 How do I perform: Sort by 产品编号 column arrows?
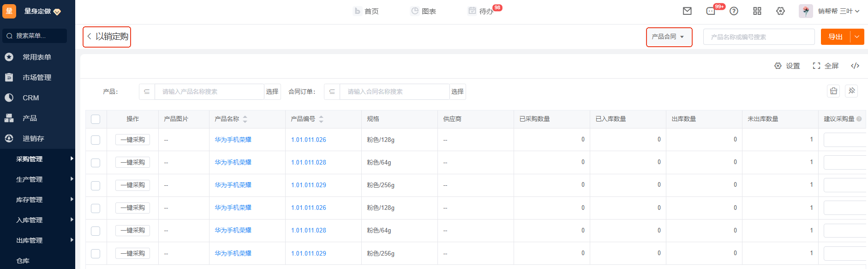321,119
